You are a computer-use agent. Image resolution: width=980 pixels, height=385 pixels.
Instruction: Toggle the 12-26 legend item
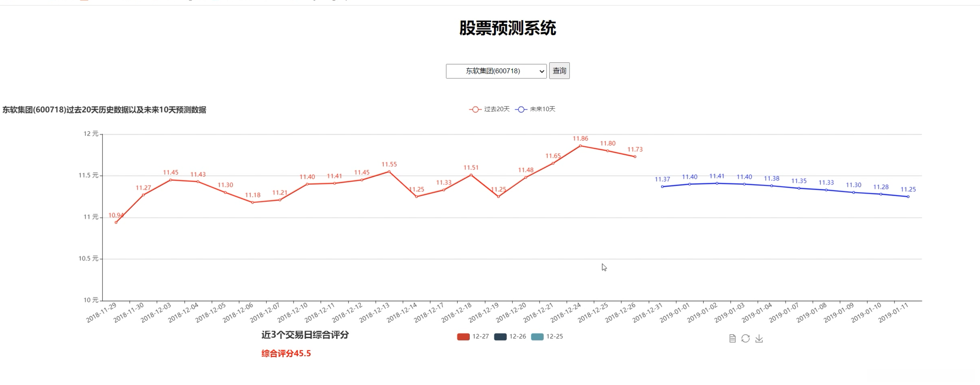510,337
